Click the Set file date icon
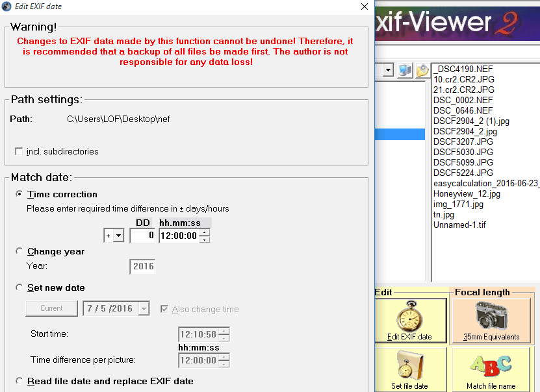The image size is (540, 392). 410,370
